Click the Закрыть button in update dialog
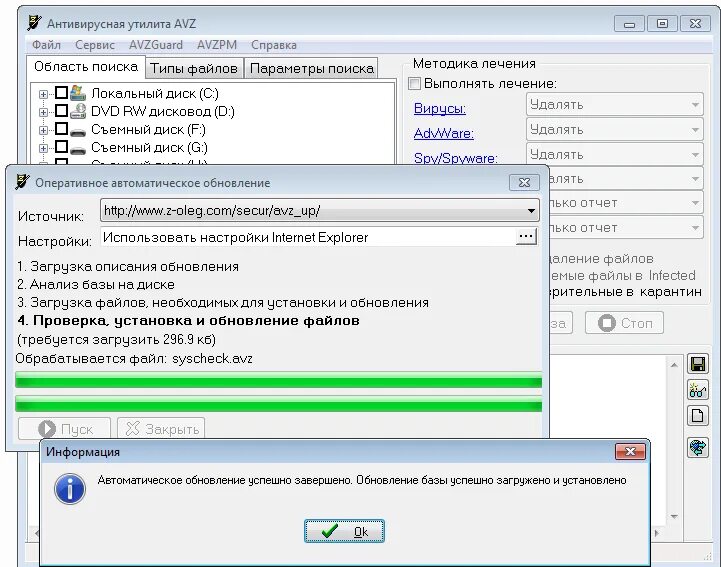Viewport: 721px width, 567px height. (x=161, y=429)
